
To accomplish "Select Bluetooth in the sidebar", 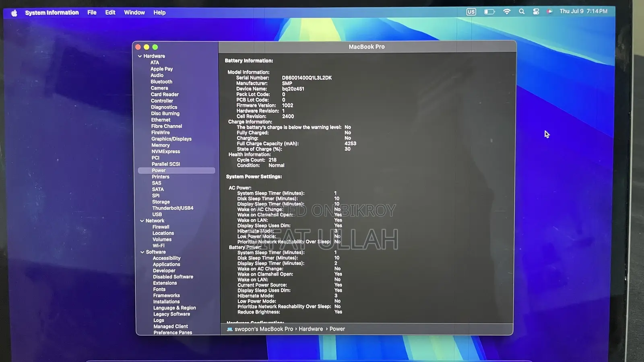I will (161, 82).
